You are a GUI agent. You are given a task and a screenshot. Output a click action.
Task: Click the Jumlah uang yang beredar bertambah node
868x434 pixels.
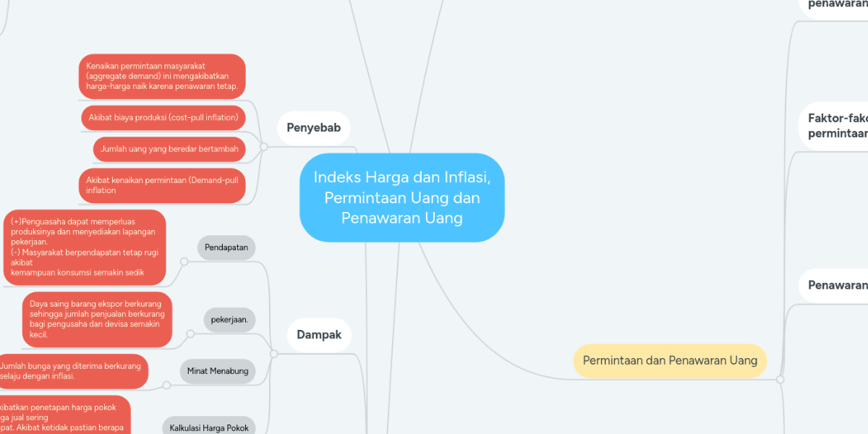coord(169,149)
